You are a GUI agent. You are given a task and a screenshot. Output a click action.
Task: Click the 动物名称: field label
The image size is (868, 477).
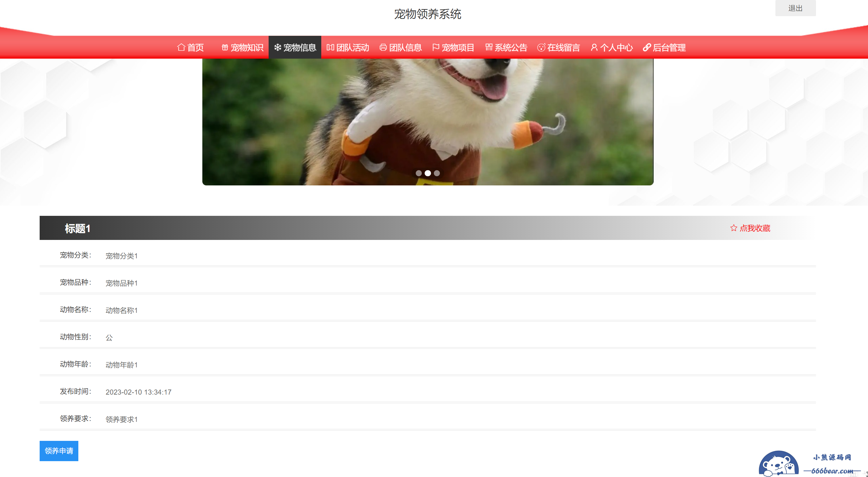(75, 310)
